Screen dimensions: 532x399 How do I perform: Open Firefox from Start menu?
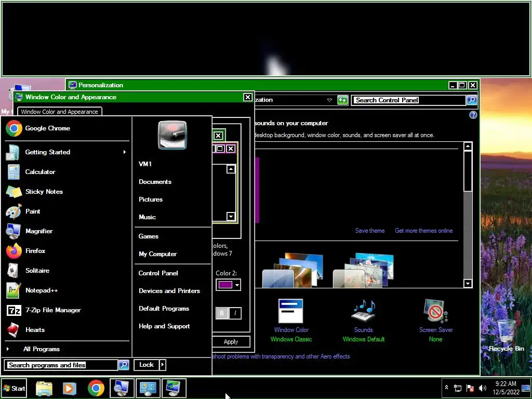coord(67,251)
